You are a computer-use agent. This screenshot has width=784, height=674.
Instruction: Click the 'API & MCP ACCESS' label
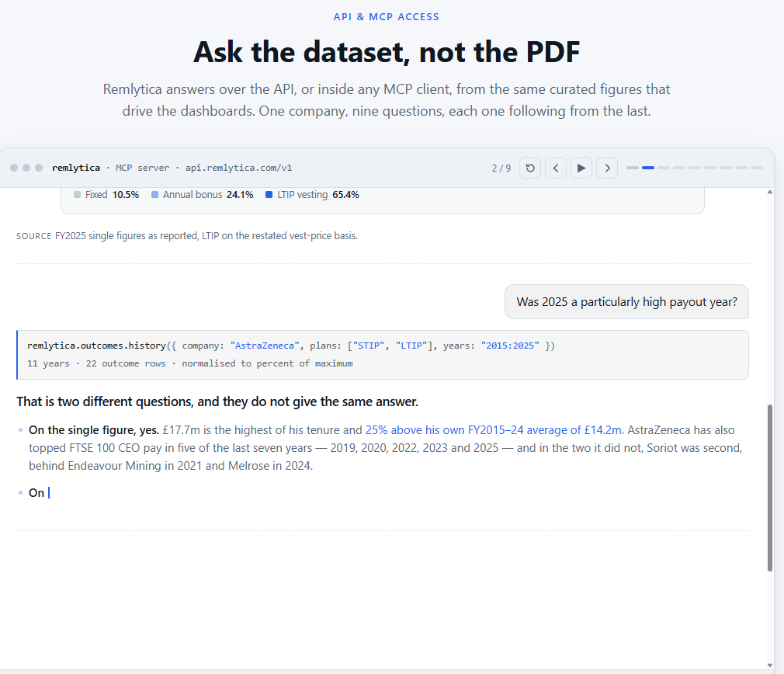(387, 17)
